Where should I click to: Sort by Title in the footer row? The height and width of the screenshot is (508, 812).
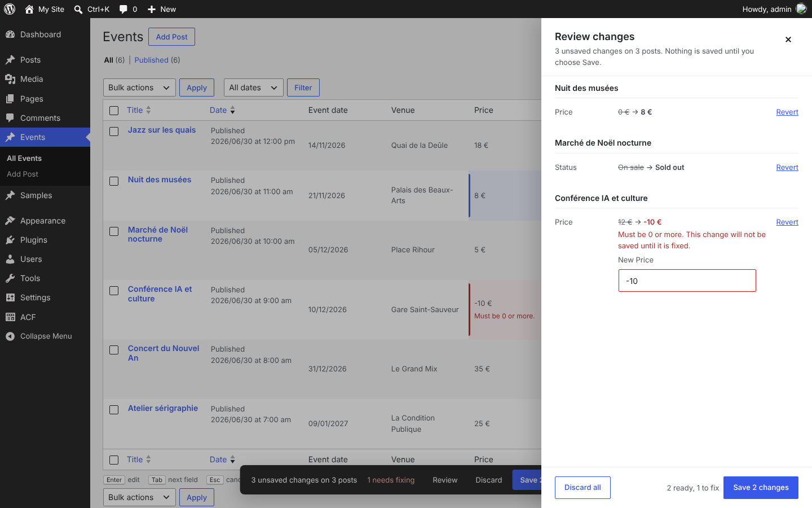point(139,459)
